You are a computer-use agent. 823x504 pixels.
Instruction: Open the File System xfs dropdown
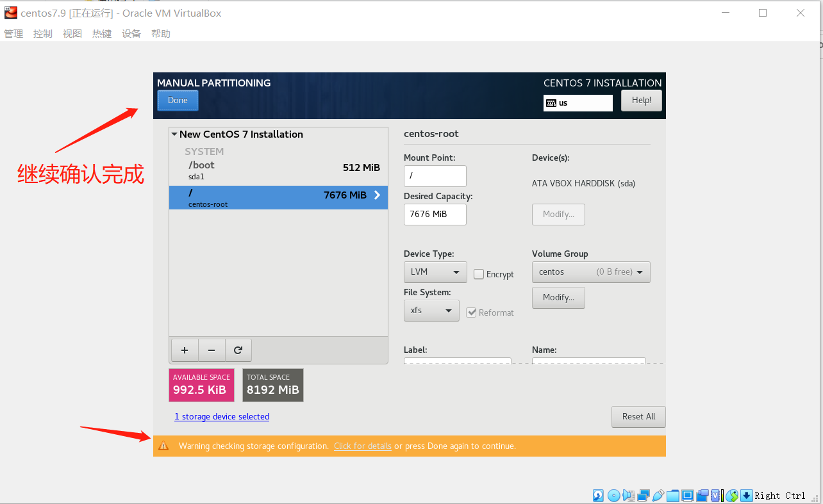[x=431, y=311]
